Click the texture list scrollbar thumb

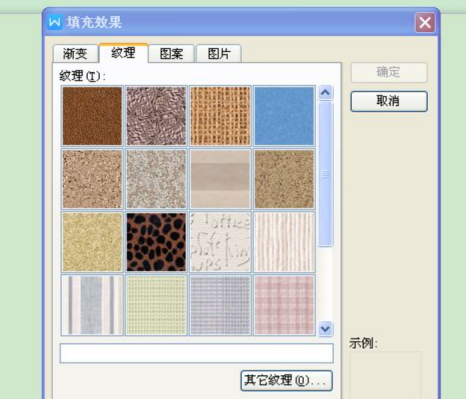pos(325,174)
